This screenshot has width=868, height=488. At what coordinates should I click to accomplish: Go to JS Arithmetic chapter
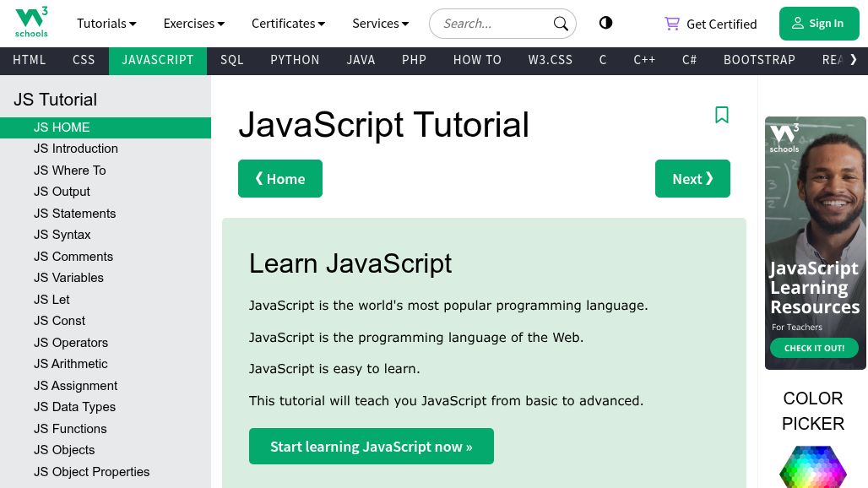[x=106, y=364]
